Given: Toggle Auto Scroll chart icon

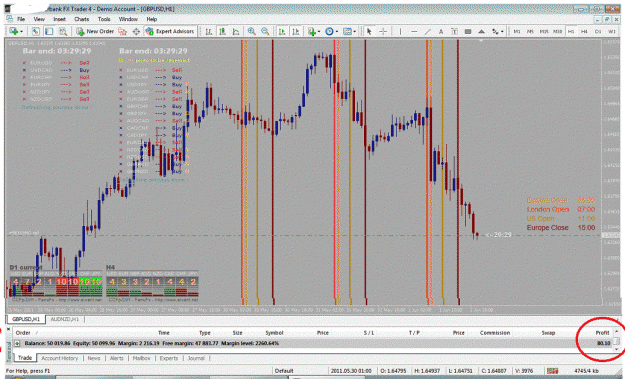Looking at the screenshot, I should coord(282,31).
